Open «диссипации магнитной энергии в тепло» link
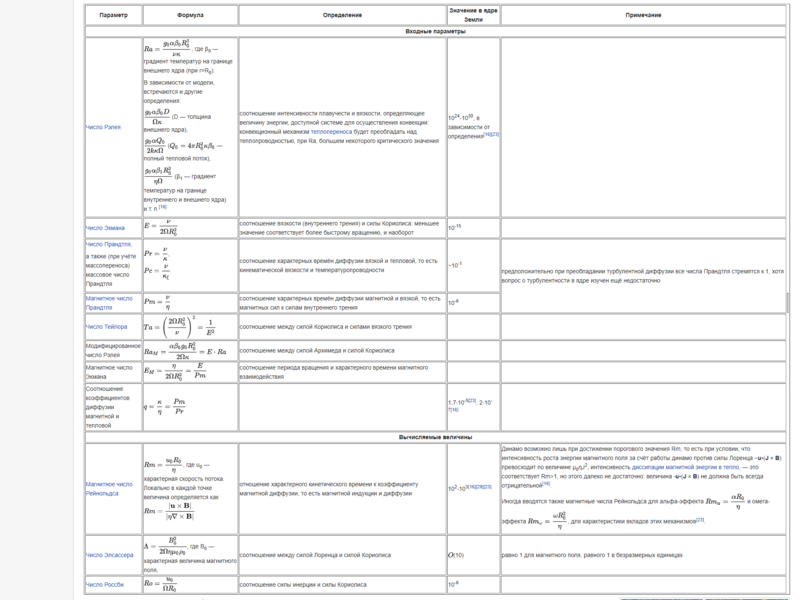Screen dimensions: 800x600 tap(685, 467)
